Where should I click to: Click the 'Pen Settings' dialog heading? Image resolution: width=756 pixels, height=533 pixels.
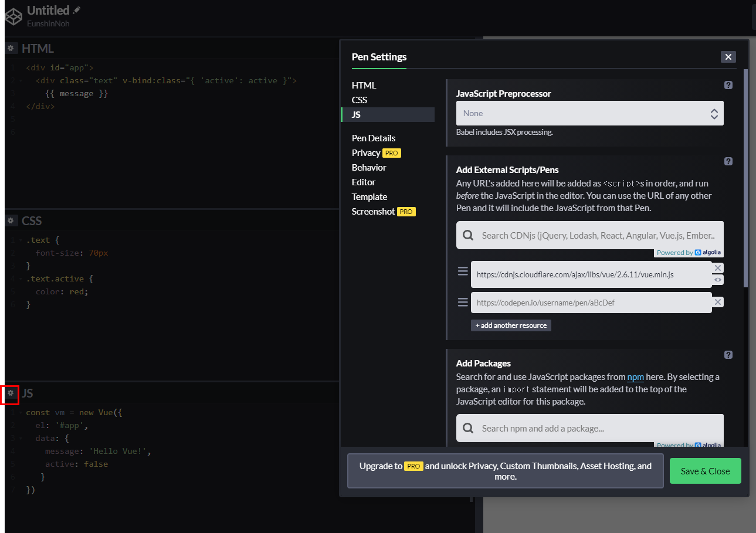click(379, 57)
